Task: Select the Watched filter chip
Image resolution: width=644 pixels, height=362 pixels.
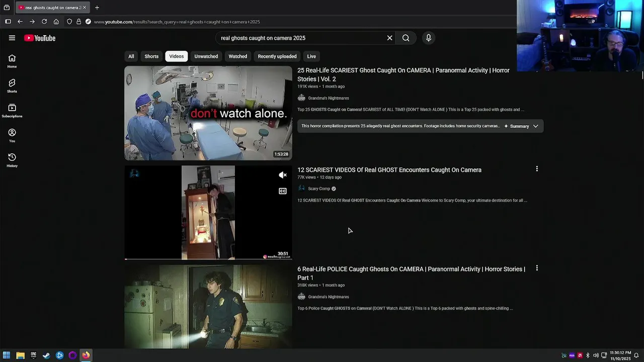Action: coord(238,56)
